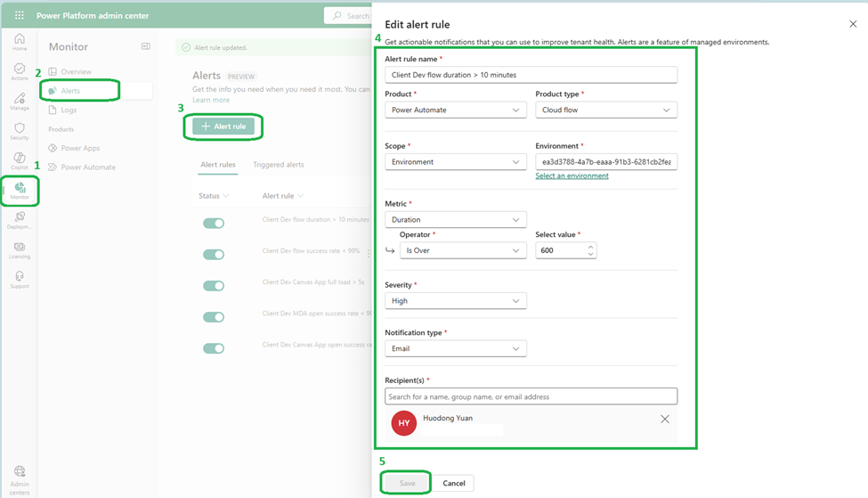Screen dimensions: 868x498
Task: Open the 'Client Dev flow duration > 10 minutes' rule
Action: [315, 219]
